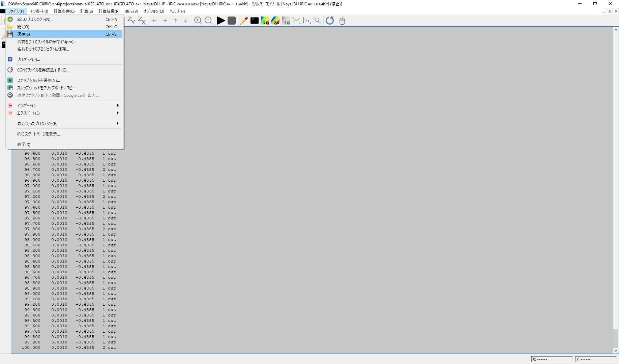
Task: Open the verification chart magnifier icon
Action: pyautogui.click(x=317, y=21)
